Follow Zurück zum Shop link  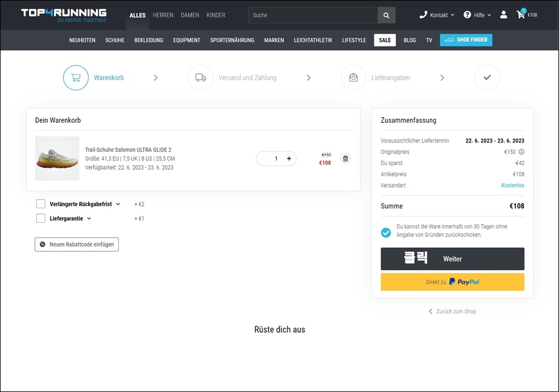tap(452, 311)
